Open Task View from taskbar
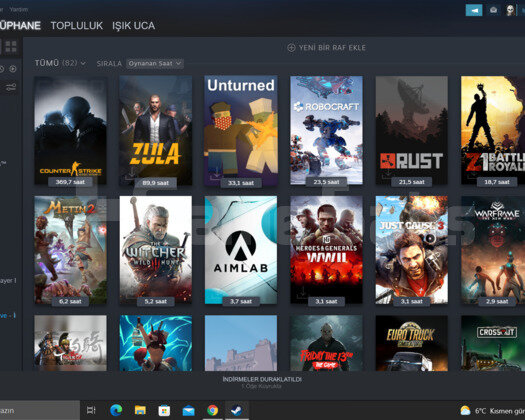Viewport: 525px width, 420px height. click(91, 410)
